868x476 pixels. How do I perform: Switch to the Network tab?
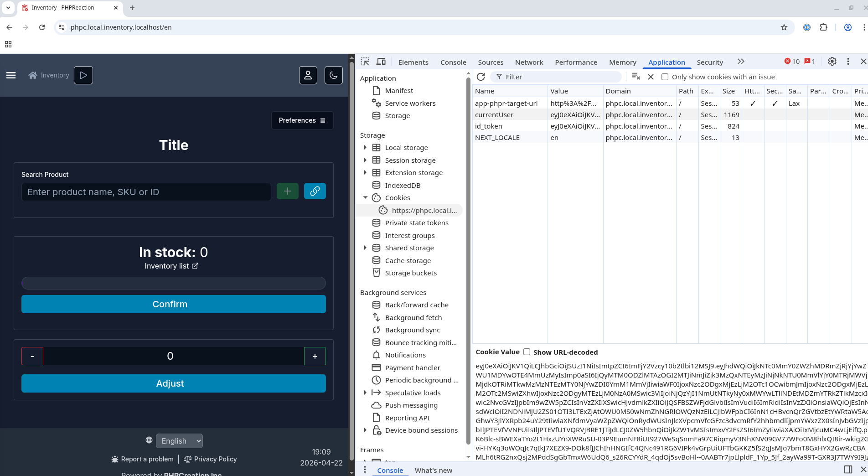click(x=529, y=62)
